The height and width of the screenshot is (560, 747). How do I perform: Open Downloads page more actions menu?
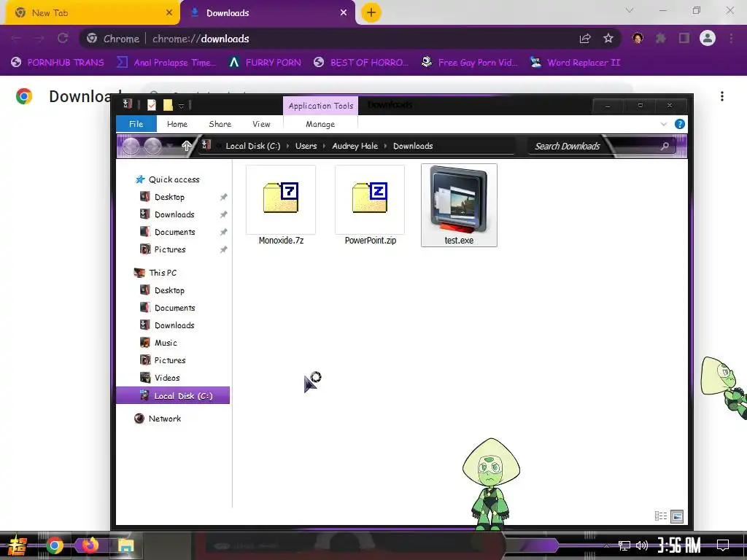pyautogui.click(x=722, y=96)
